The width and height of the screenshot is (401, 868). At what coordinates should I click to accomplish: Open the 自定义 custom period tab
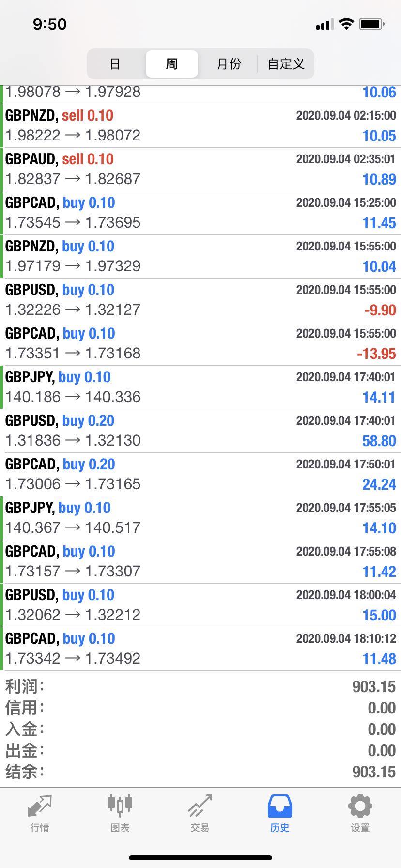[x=286, y=64]
